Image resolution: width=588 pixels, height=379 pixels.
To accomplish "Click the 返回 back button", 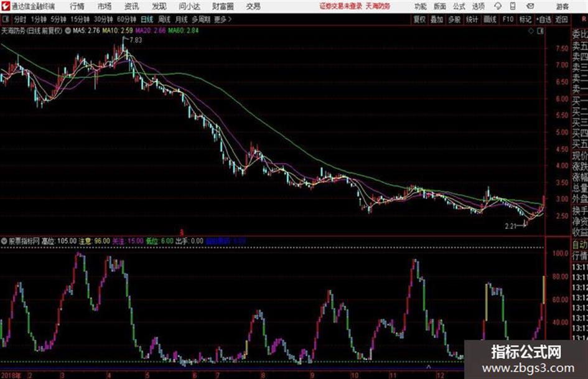I will coord(561,19).
